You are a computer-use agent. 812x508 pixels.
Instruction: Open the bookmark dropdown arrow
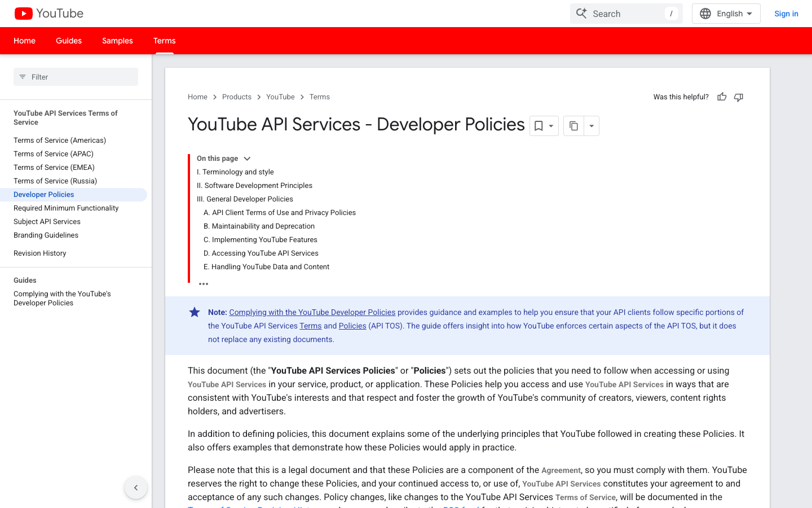(551, 126)
